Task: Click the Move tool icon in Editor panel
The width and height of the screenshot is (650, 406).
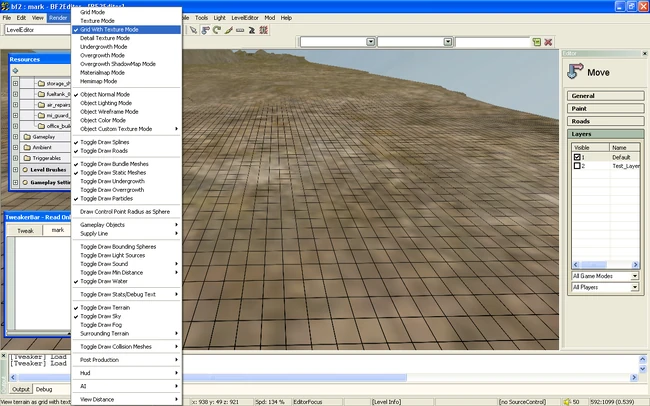Action: [575, 72]
